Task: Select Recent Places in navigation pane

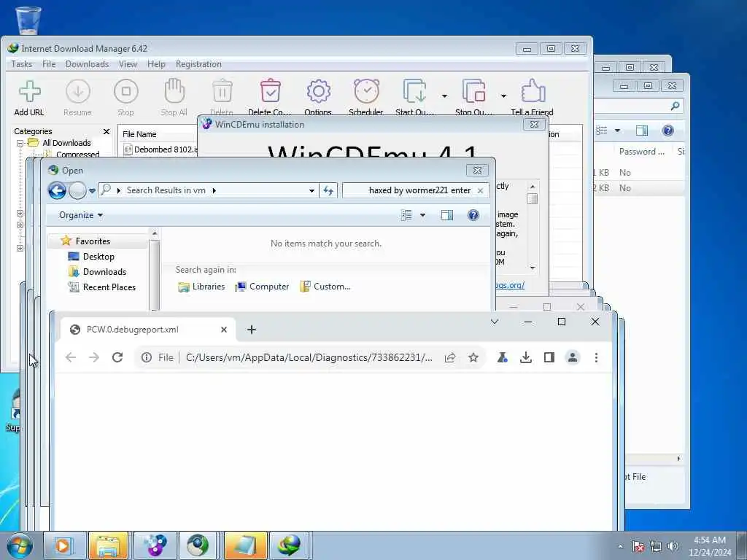Action: pos(109,287)
